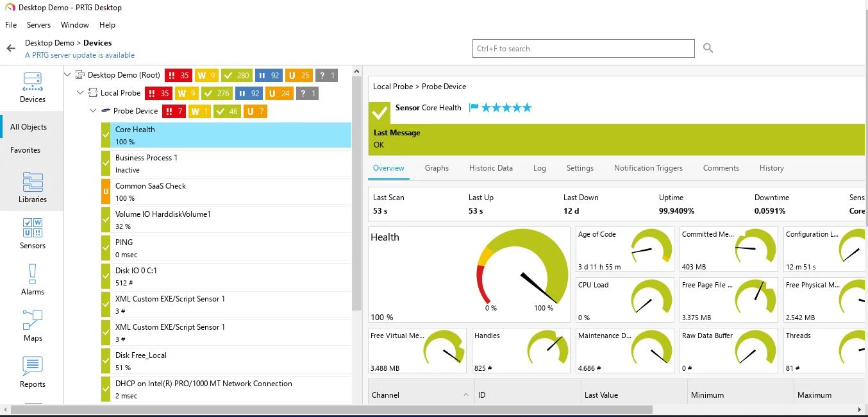Screen dimensions: 868x417
Task: Click the yellow warning badge 9 on Local Probe
Action: click(x=186, y=93)
